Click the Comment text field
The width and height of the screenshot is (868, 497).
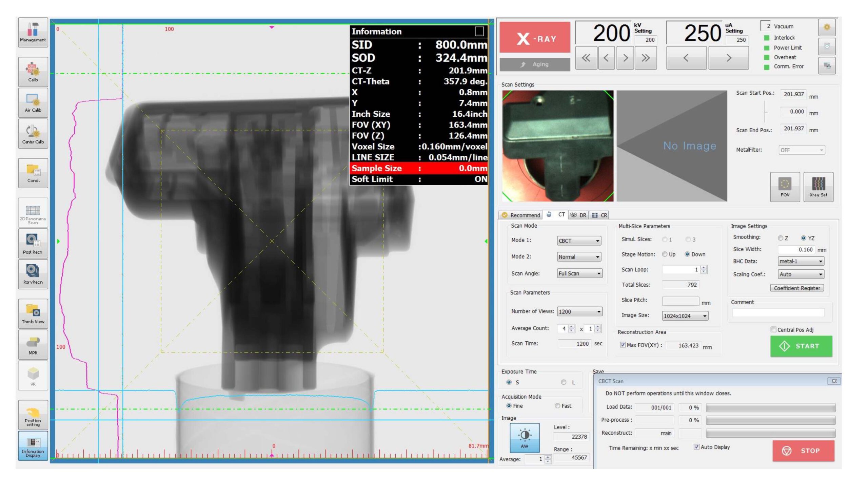pyautogui.click(x=778, y=313)
